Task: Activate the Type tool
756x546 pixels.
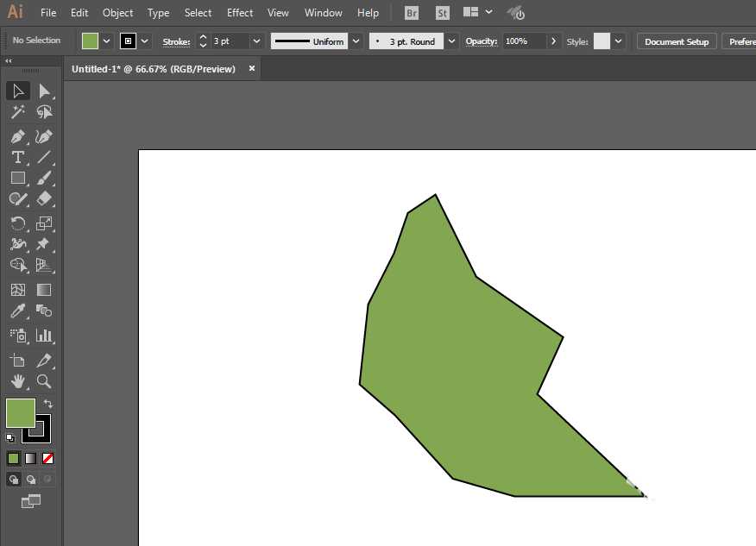Action: coord(17,157)
